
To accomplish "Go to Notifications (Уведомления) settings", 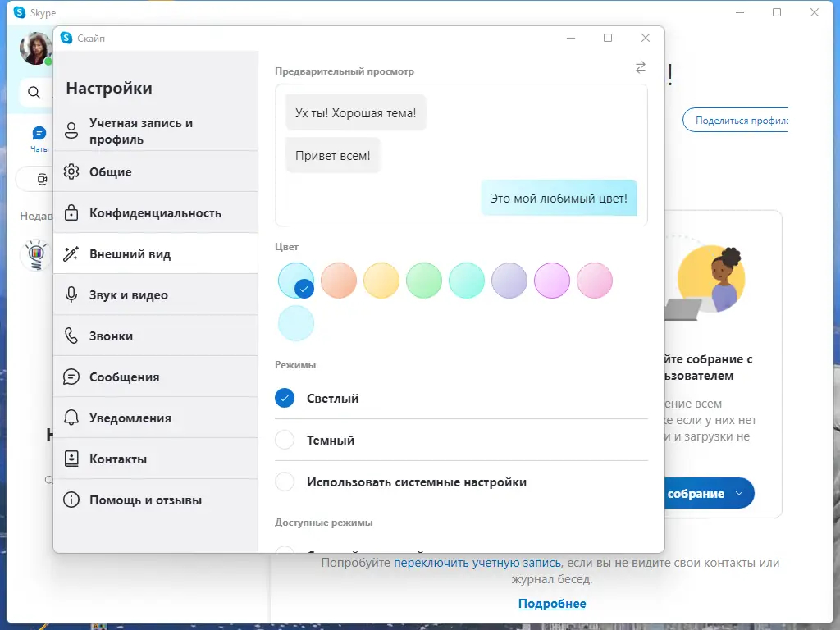I will tap(155, 418).
